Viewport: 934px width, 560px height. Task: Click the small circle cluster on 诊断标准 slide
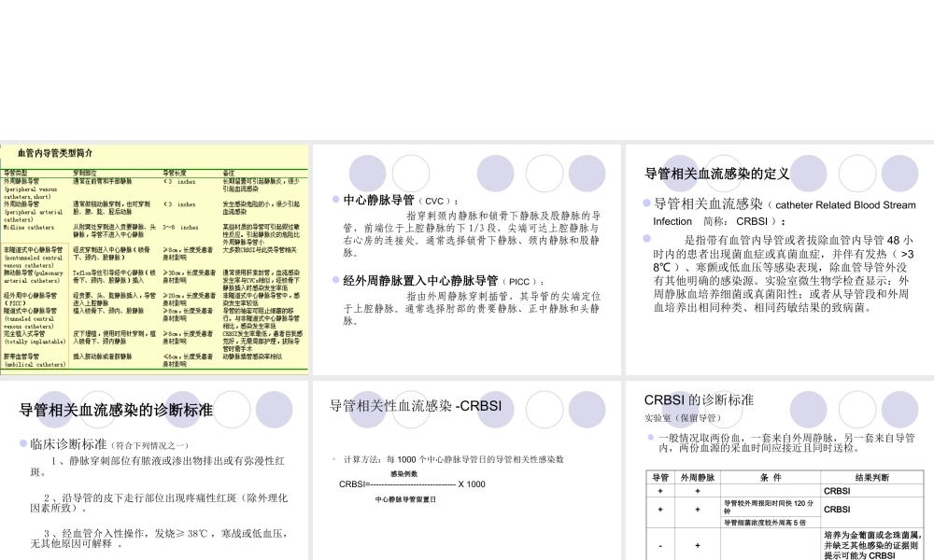tap(232, 409)
